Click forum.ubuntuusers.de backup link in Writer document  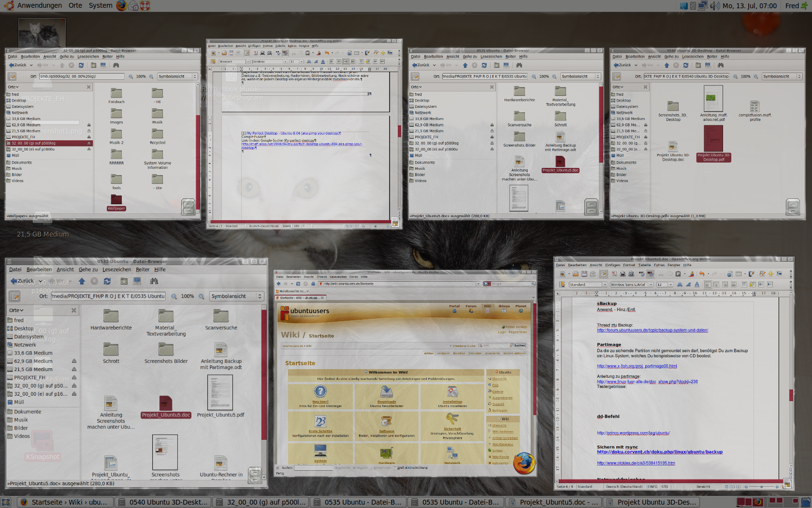pyautogui.click(x=652, y=330)
